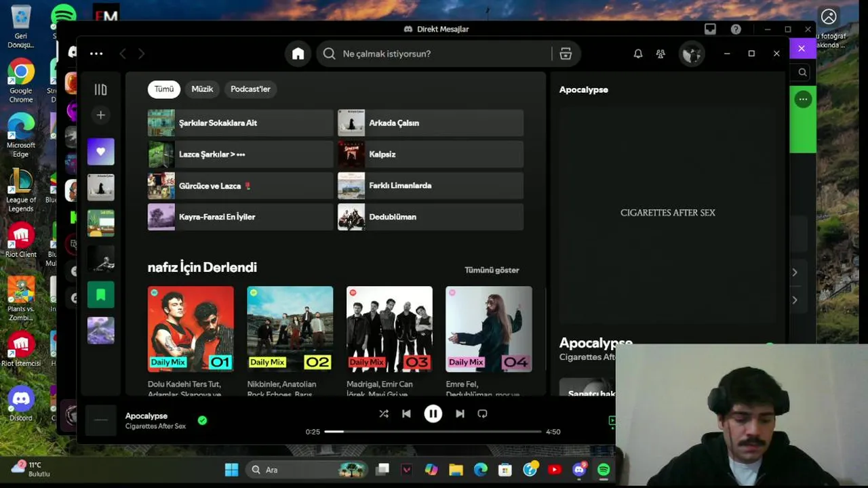Click Windows Start button on taskbar
The width and height of the screenshot is (868, 488).
231,470
